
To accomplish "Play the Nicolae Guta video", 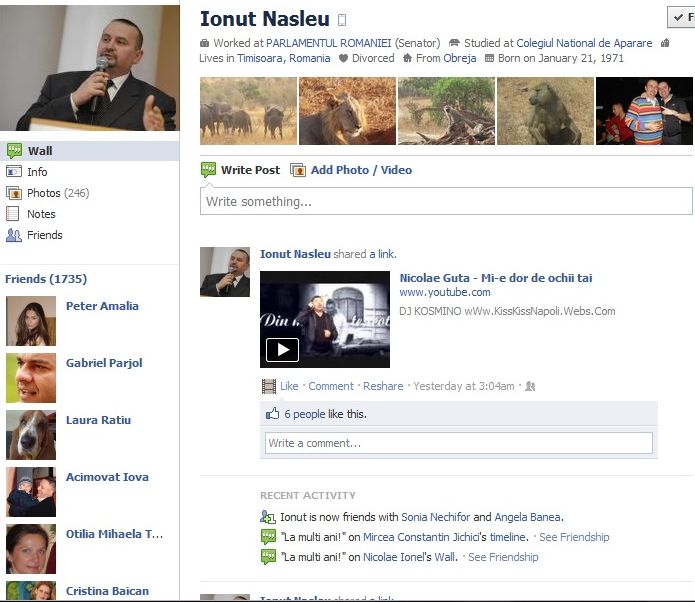I will tap(282, 350).
